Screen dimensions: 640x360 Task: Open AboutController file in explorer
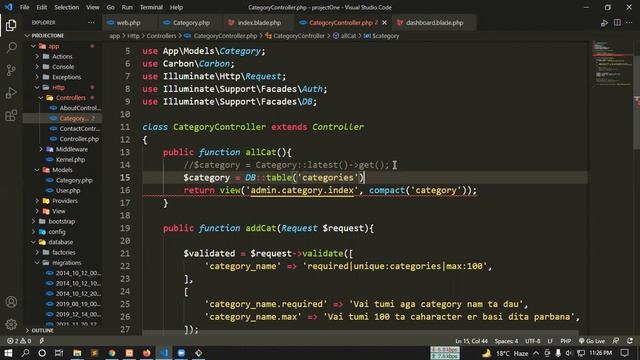(x=80, y=108)
